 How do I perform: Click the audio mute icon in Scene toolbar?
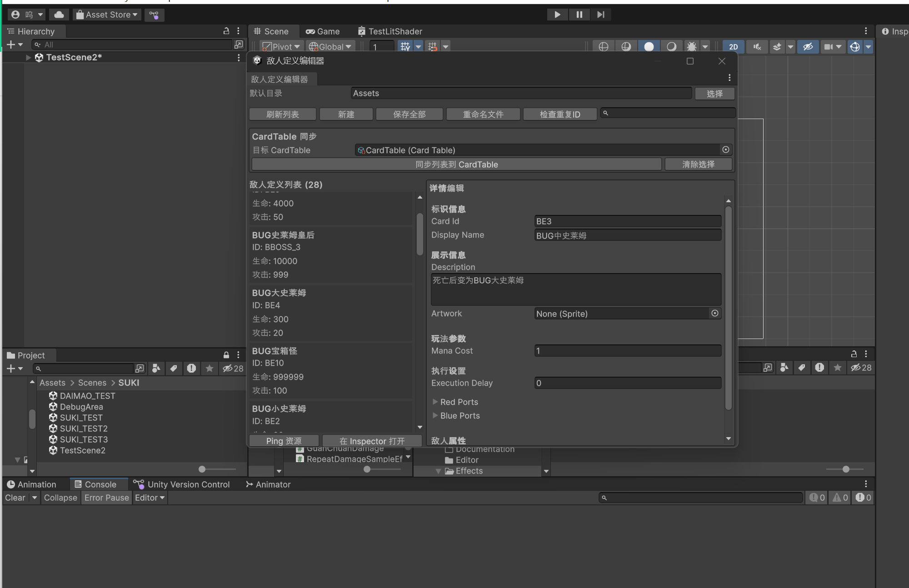pyautogui.click(x=757, y=46)
